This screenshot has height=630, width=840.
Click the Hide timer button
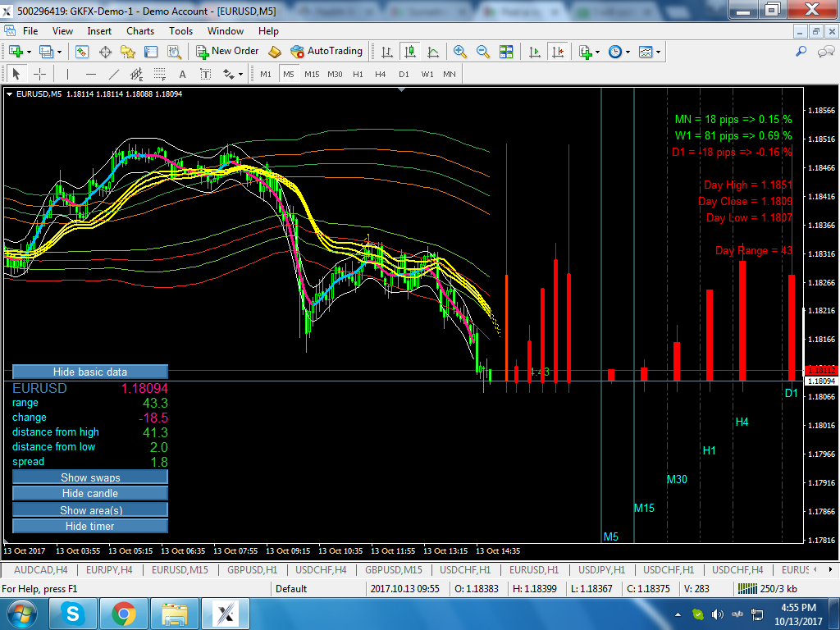tap(90, 526)
